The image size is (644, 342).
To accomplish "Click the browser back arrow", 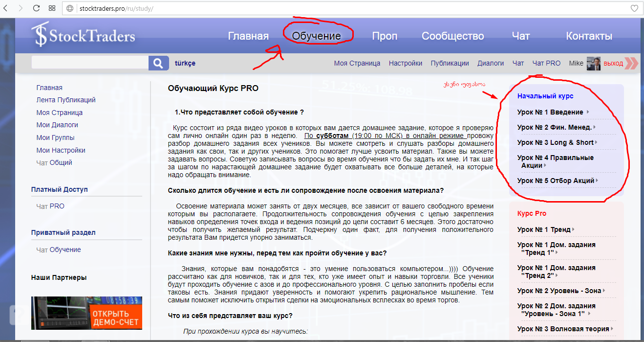I will [x=6, y=8].
